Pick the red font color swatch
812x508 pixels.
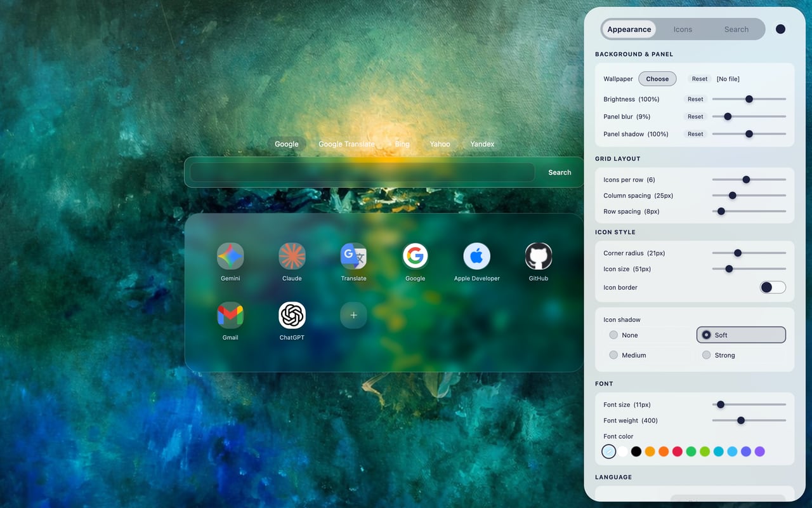tap(678, 451)
